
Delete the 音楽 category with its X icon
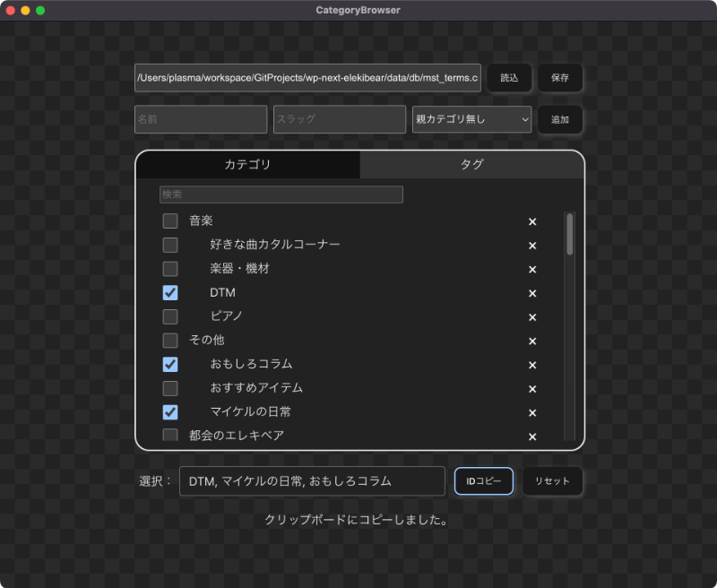pos(531,221)
